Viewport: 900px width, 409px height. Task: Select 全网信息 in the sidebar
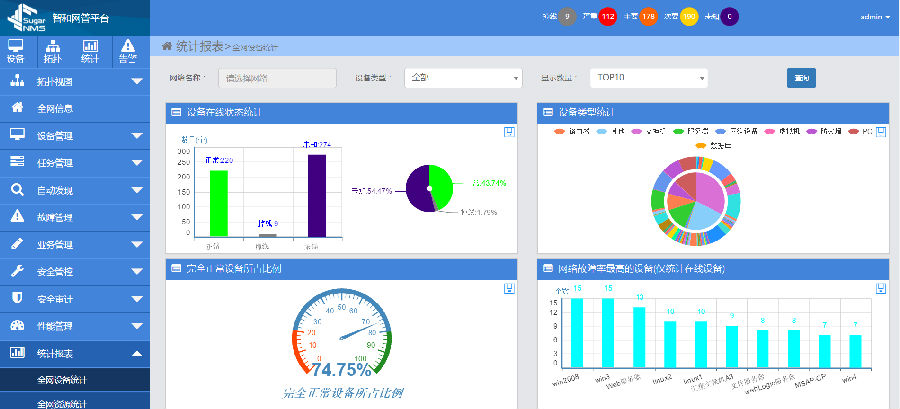[75, 108]
